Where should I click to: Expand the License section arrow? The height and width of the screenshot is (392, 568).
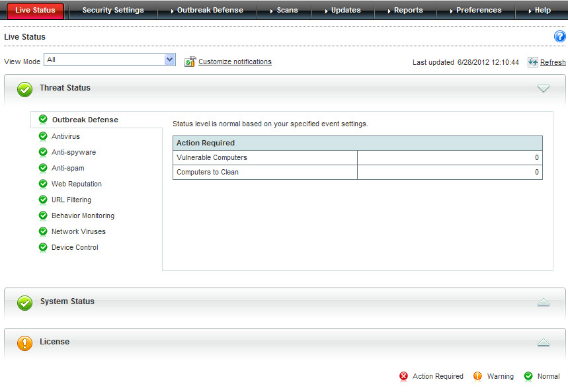pyautogui.click(x=543, y=342)
